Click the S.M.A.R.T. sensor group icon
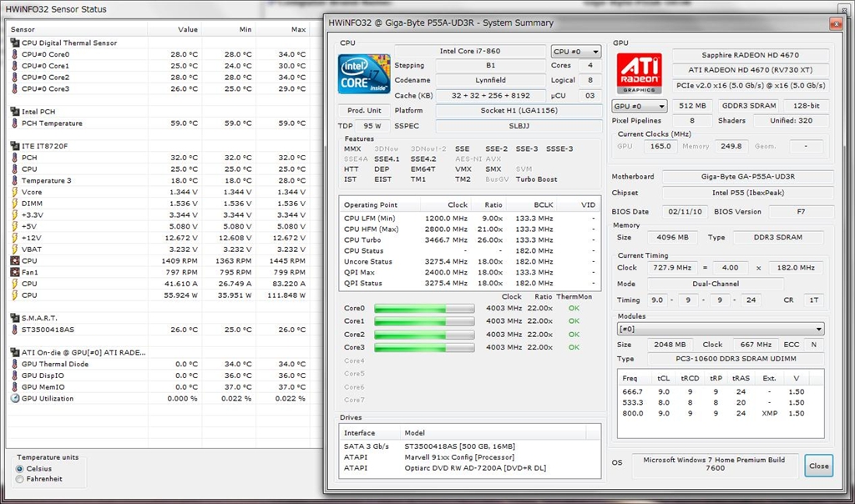Viewport: 855px width, 504px height. click(14, 318)
